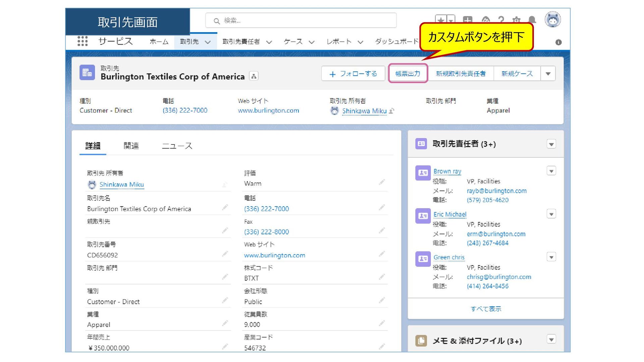The image size is (644, 362).
Task: Click the user avatar profile icon
Action: (552, 20)
